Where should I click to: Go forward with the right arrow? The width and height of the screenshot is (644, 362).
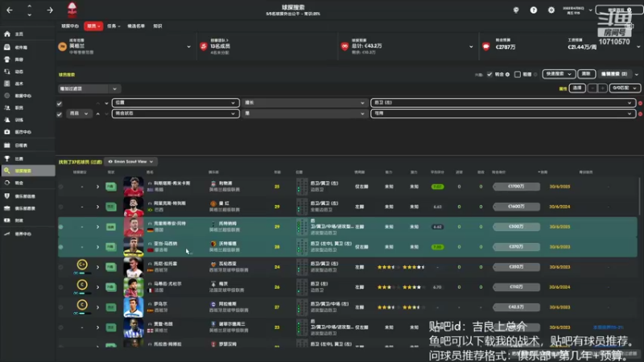50,10
